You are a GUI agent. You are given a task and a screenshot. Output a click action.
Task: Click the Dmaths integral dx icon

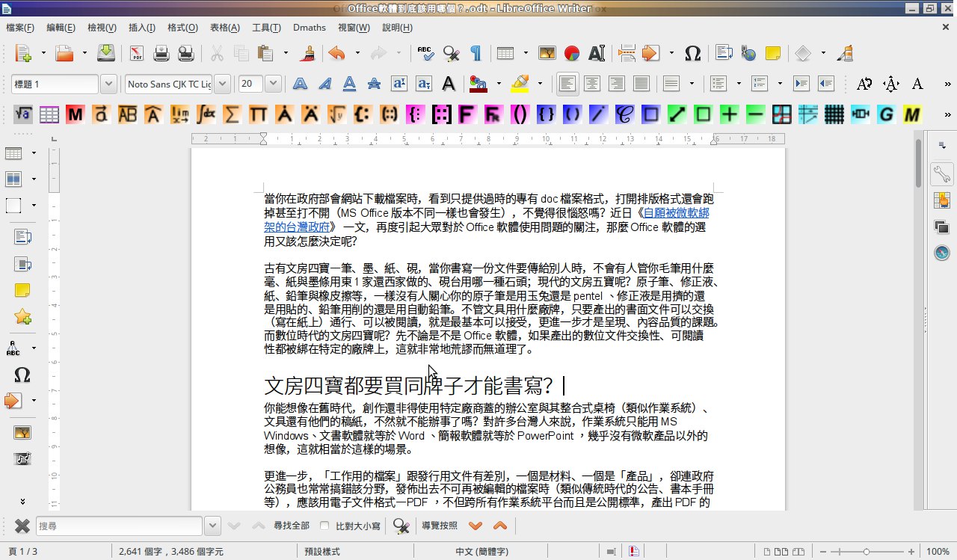[x=206, y=114]
